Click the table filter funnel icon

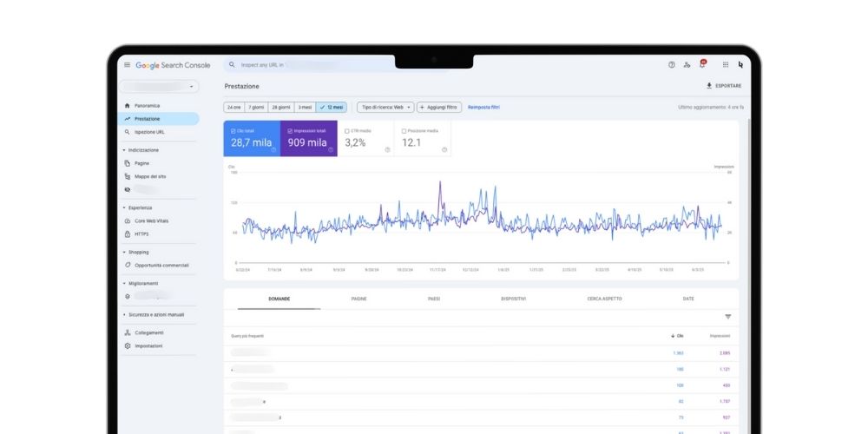(x=728, y=317)
